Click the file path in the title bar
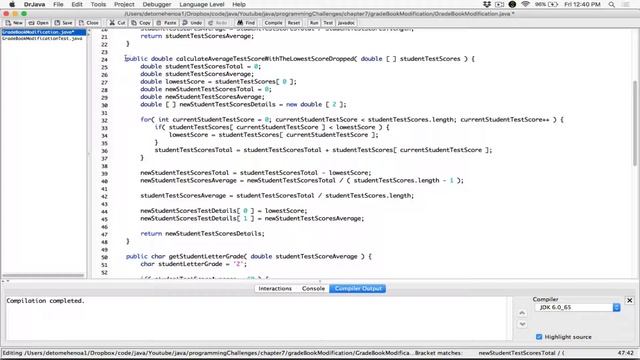 point(319,14)
